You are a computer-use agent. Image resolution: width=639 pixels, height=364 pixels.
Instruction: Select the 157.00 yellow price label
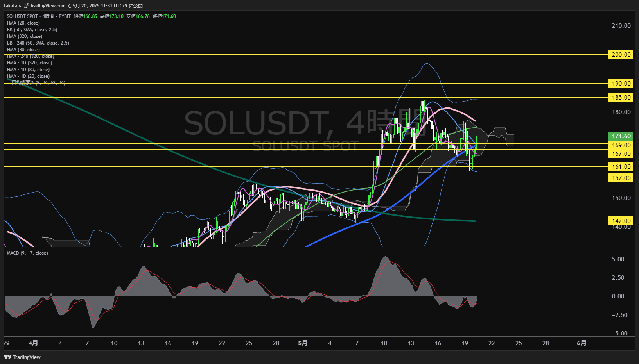coord(621,178)
